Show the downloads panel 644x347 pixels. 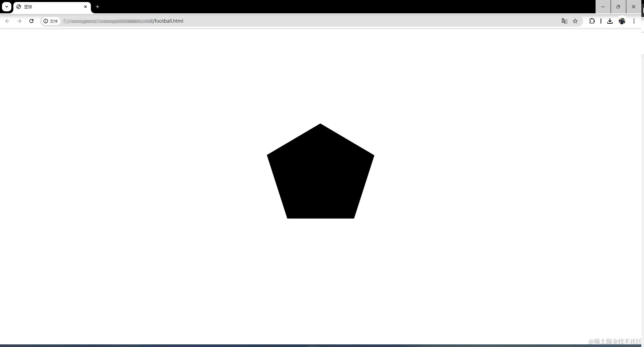[610, 21]
